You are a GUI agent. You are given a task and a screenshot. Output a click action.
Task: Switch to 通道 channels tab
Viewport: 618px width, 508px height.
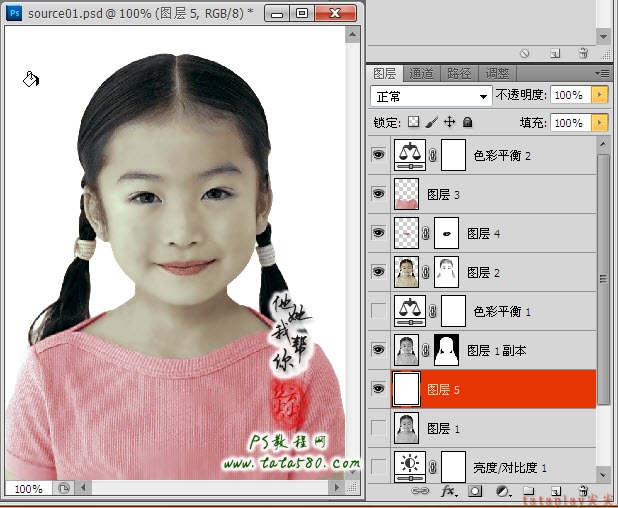click(x=421, y=74)
